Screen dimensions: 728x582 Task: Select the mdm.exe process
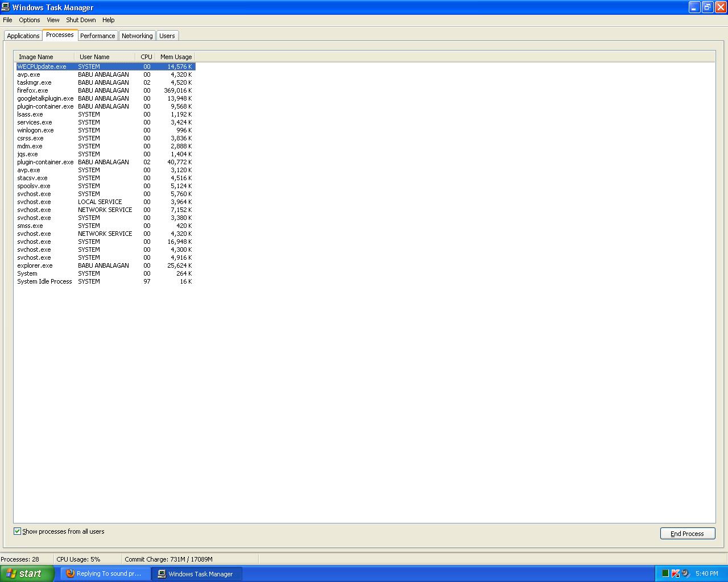(105, 146)
